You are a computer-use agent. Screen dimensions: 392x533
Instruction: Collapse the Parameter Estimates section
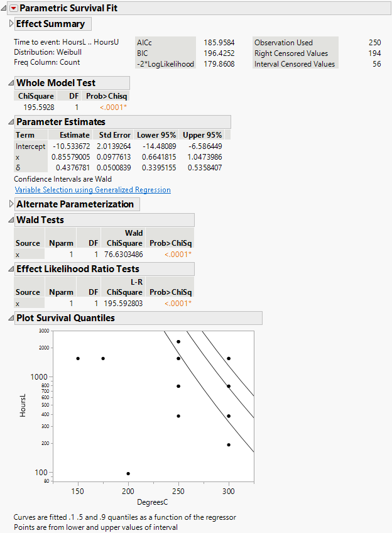[11, 122]
